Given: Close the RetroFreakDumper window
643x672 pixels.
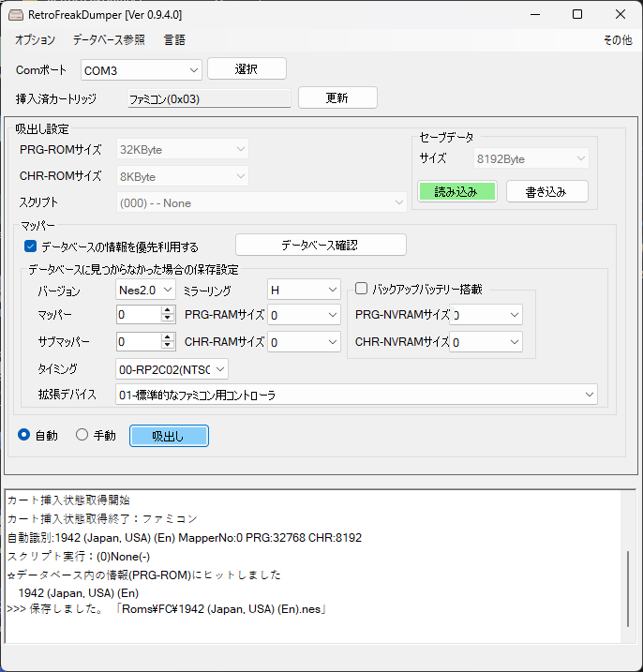Looking at the screenshot, I should pyautogui.click(x=621, y=15).
